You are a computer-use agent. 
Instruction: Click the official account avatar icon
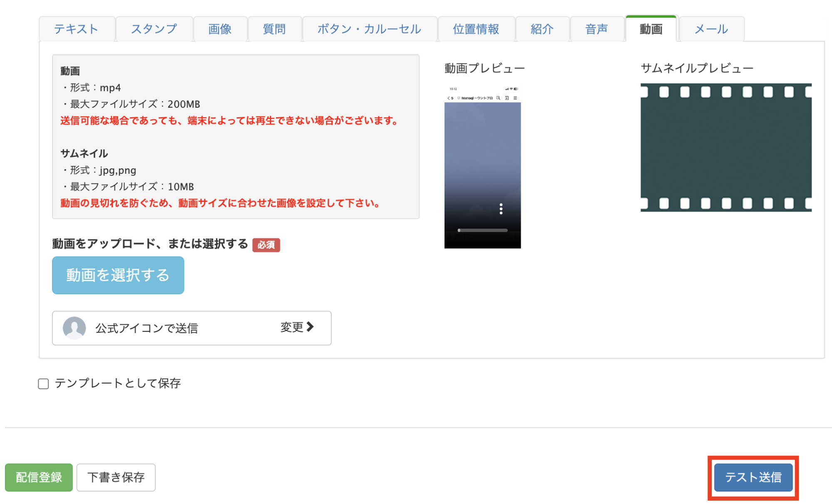(74, 328)
